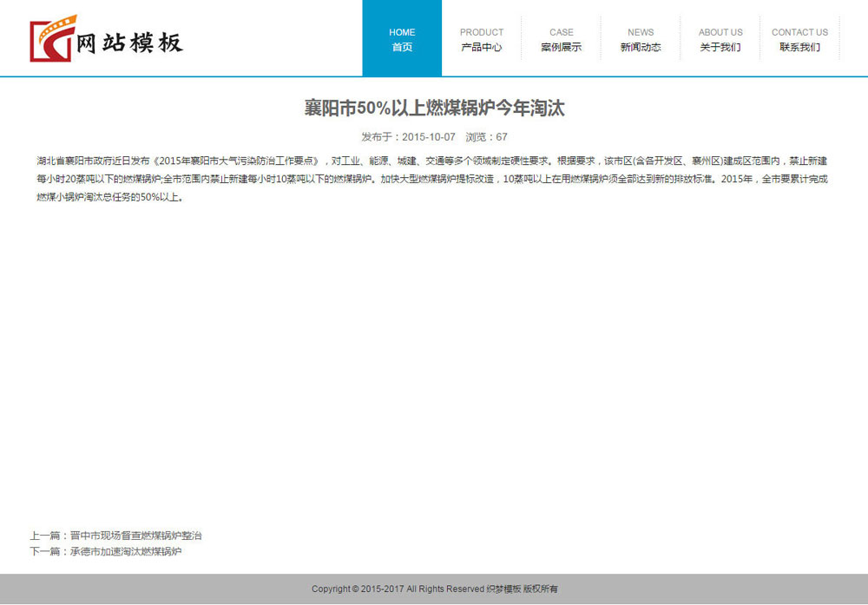The width and height of the screenshot is (868, 605).
Task: Click the film-reel logo icon
Action: click(52, 37)
